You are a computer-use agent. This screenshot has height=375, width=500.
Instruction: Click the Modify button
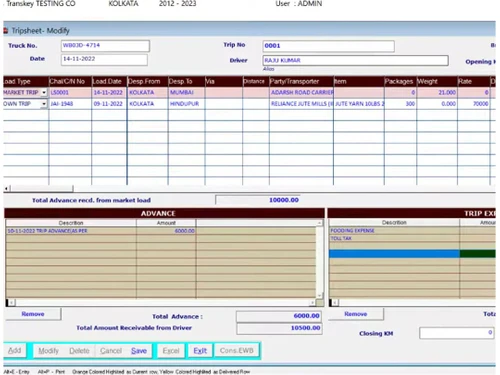tap(49, 351)
